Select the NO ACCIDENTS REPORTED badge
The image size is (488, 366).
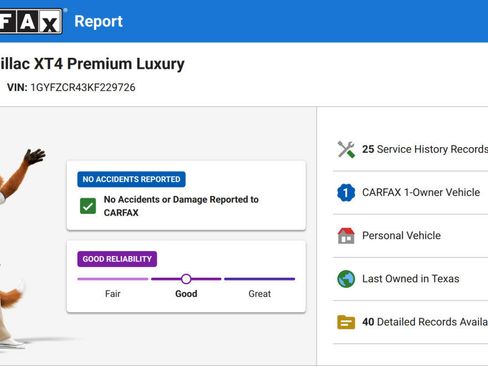(x=131, y=179)
